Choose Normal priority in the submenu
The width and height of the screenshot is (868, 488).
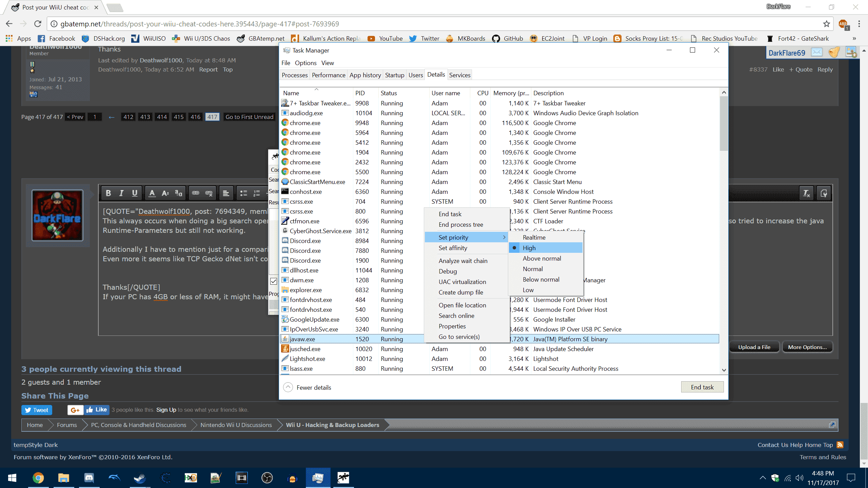point(546,269)
